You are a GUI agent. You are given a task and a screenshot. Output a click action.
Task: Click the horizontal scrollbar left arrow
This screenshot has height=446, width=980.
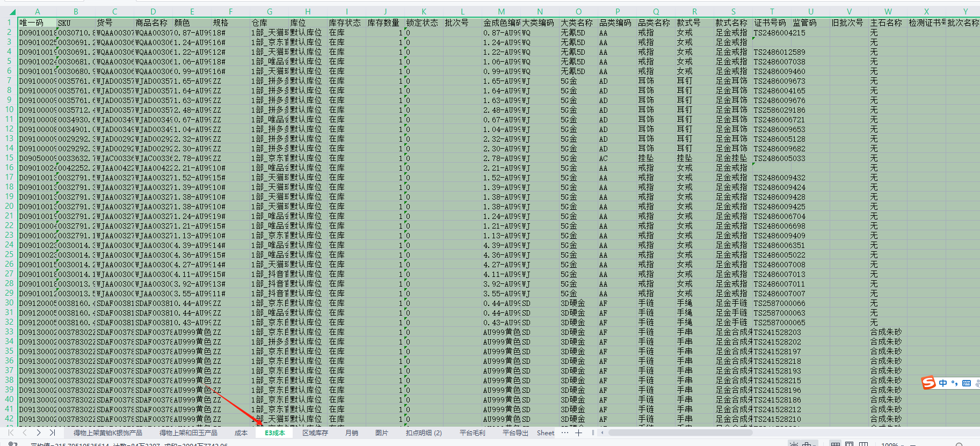[x=602, y=433]
